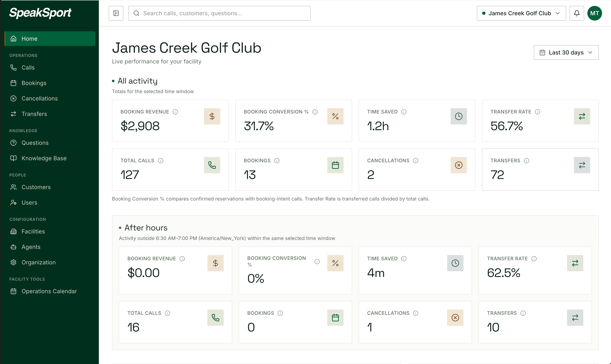Image resolution: width=611 pixels, height=364 pixels.
Task: Open the Users sidebar item
Action: [50, 203]
